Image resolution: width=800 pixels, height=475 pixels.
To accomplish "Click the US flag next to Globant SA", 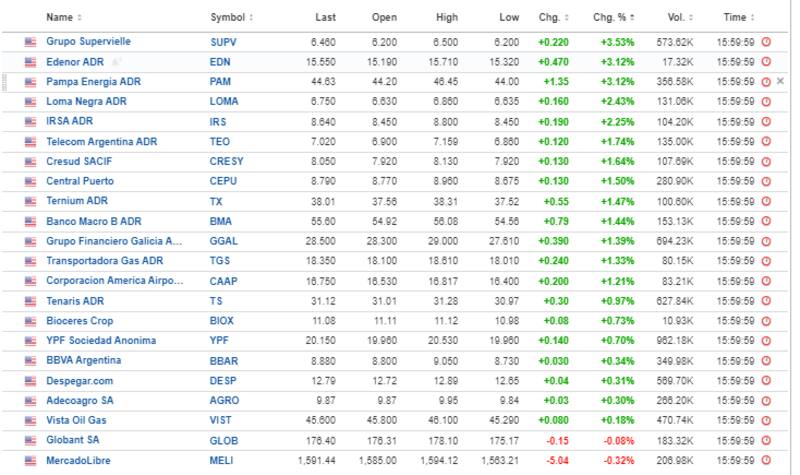I will pyautogui.click(x=31, y=441).
